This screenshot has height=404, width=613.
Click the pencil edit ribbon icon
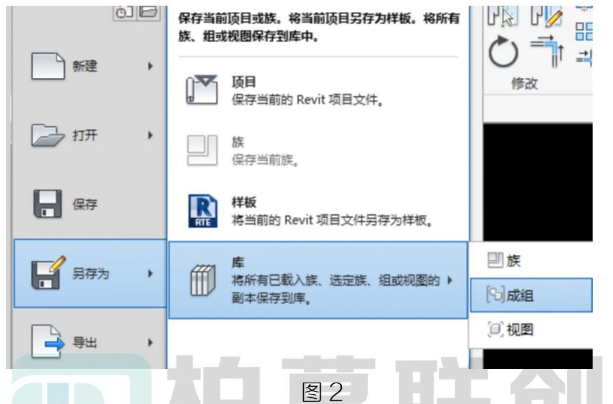point(547,16)
